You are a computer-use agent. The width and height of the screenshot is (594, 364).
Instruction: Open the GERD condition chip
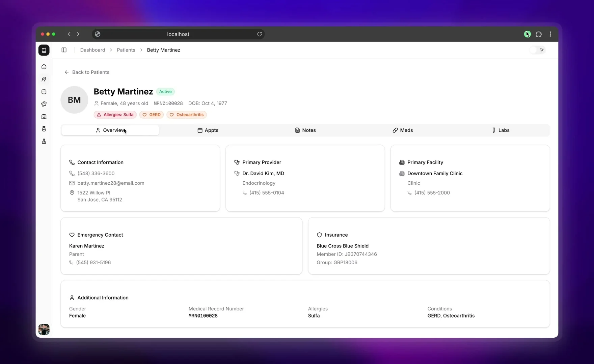(151, 115)
